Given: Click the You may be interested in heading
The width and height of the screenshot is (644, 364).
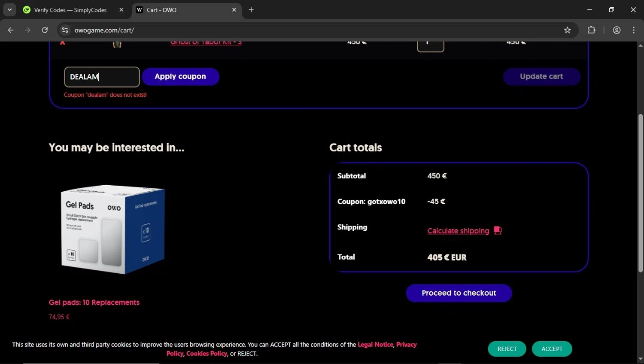Looking at the screenshot, I should tap(116, 147).
